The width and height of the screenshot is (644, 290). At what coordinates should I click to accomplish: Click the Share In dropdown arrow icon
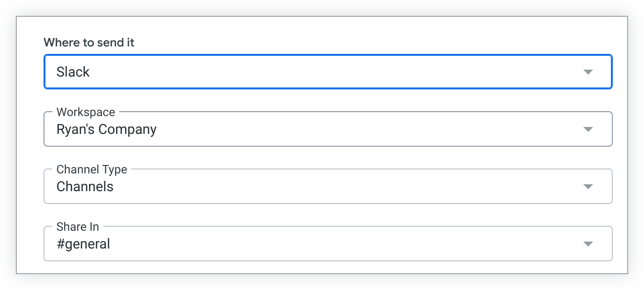tap(588, 244)
